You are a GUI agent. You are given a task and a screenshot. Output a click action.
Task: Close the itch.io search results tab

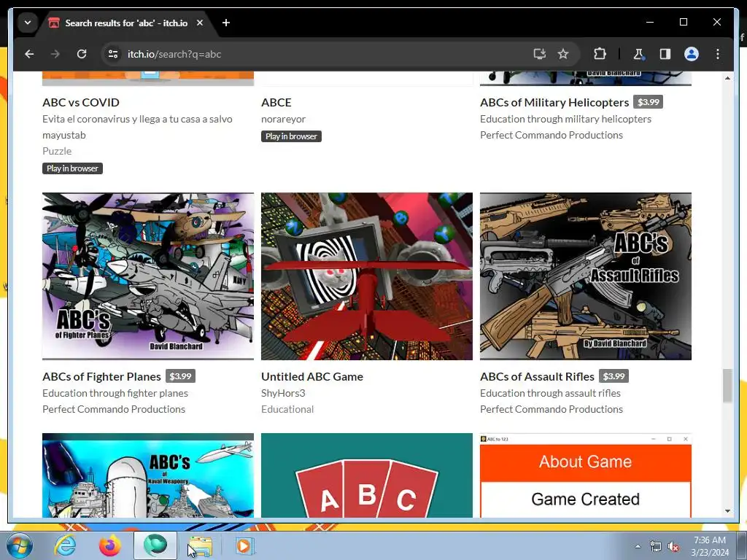point(200,23)
